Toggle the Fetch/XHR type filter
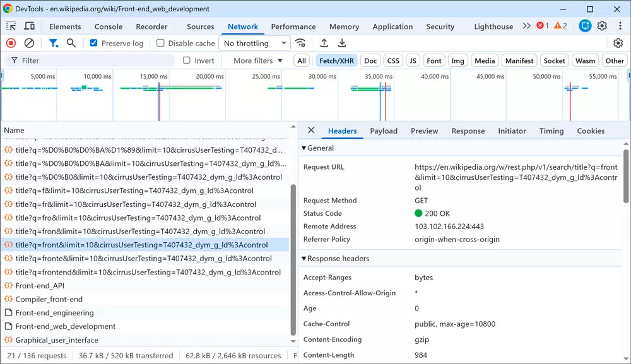The image size is (631, 364). point(336,61)
